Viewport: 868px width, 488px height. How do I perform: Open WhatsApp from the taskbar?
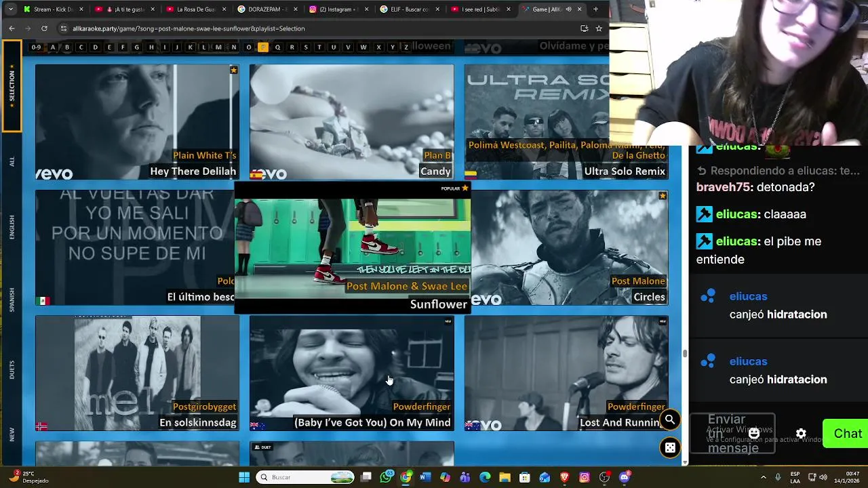click(x=386, y=477)
